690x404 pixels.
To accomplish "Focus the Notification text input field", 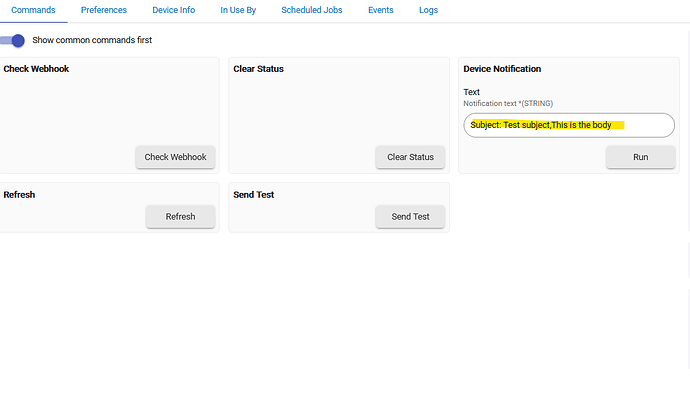I will point(569,125).
